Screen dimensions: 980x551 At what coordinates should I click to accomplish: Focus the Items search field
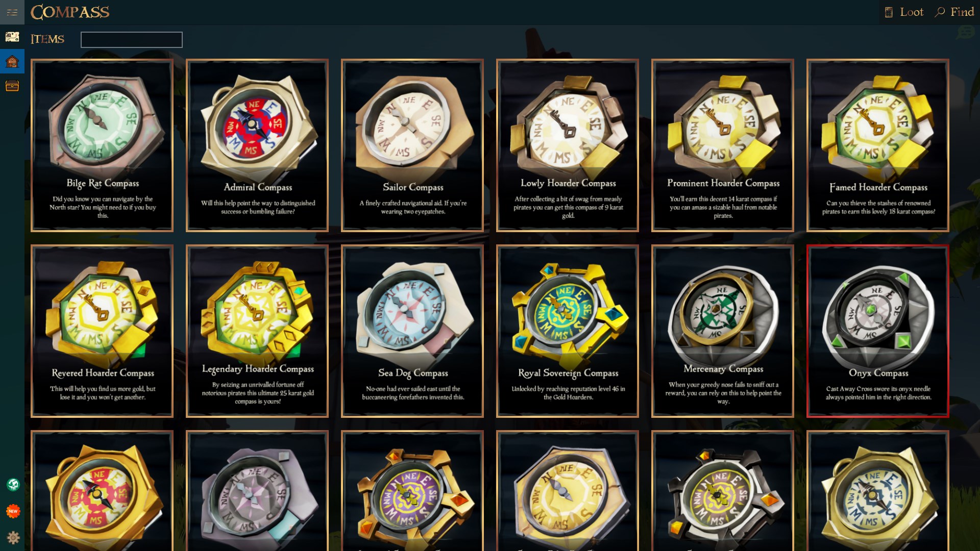132,40
